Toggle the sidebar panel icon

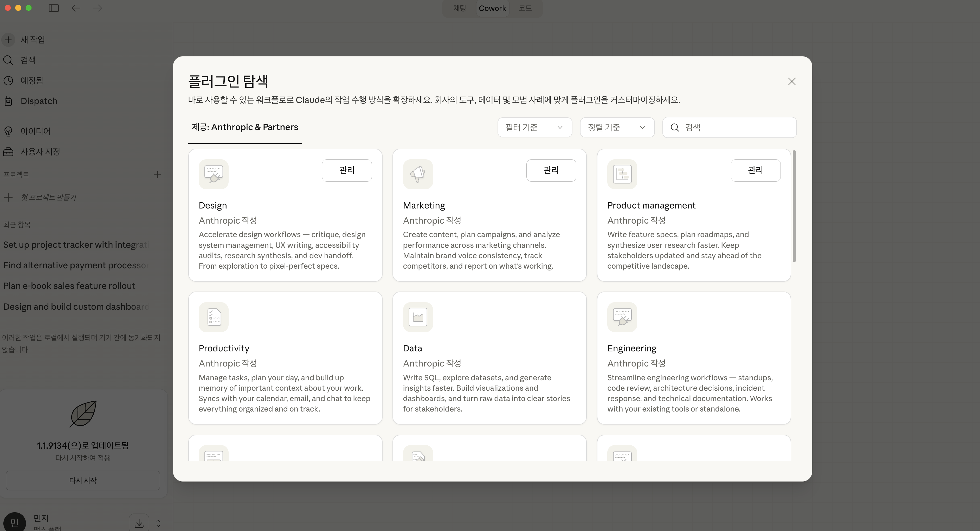54,8
